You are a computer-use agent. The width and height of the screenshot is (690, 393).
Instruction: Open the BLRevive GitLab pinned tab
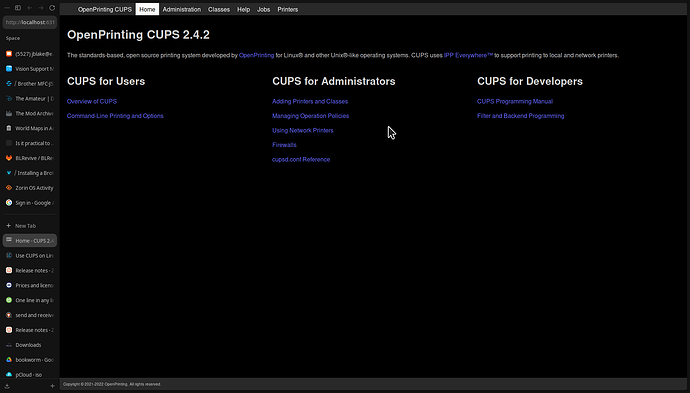pyautogui.click(x=29, y=158)
